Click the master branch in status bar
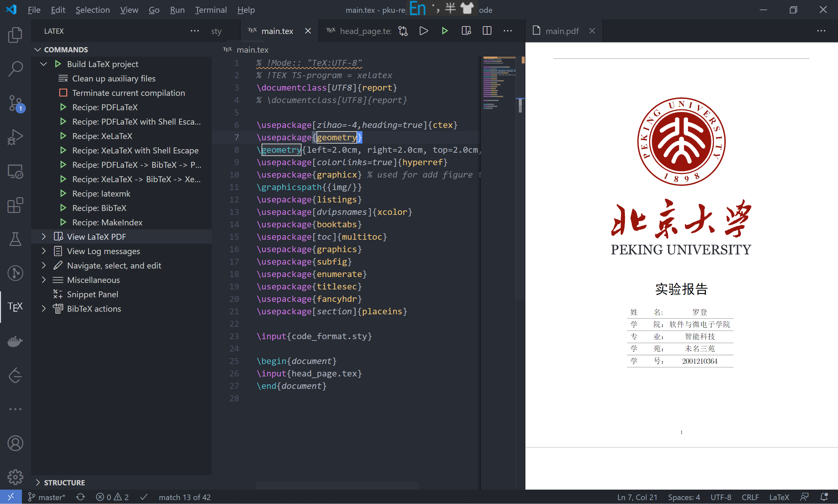The image size is (838, 504). (46, 497)
